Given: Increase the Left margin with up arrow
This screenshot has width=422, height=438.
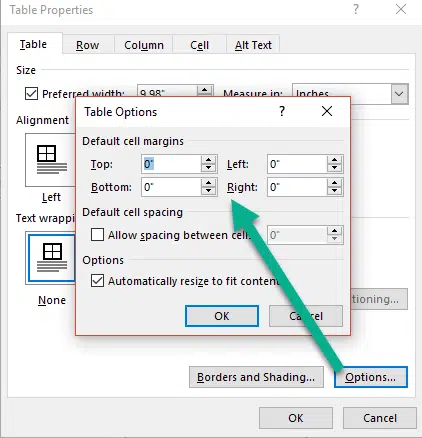Looking at the screenshot, I should pyautogui.click(x=334, y=160).
